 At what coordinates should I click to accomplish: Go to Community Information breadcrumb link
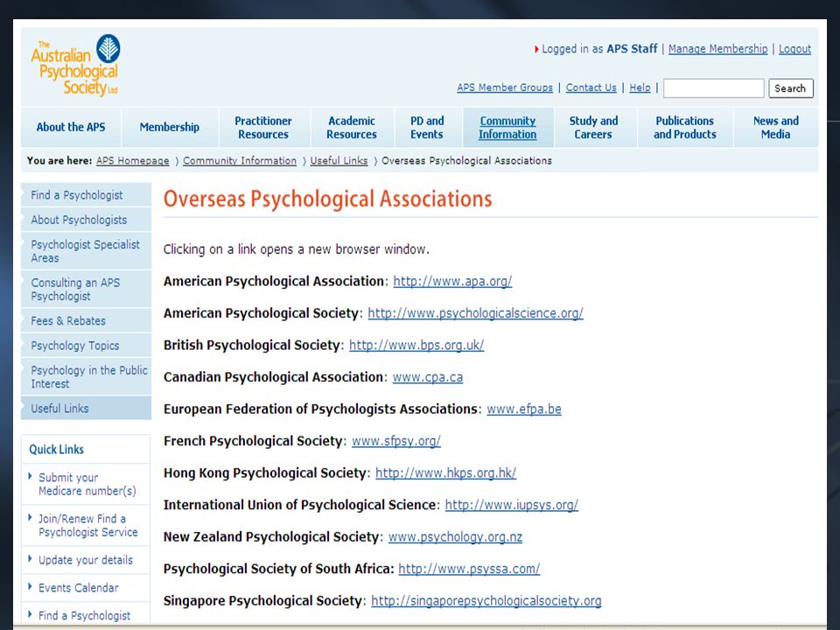240,161
